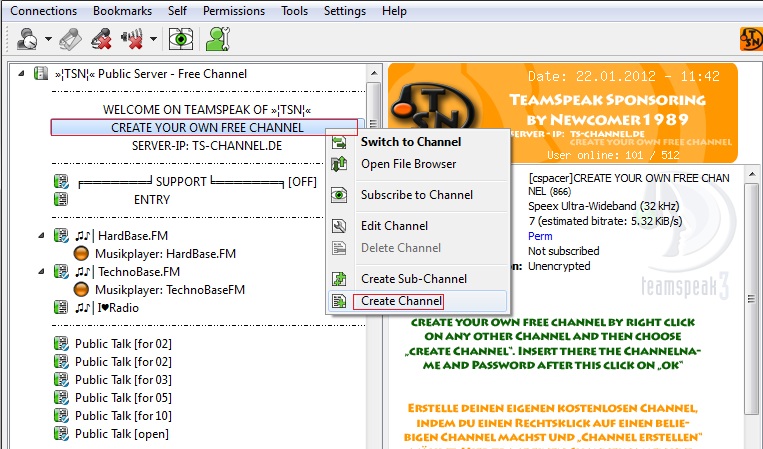This screenshot has height=449, width=763.
Task: Collapse the TechnoBase.FM channel node
Action: tap(41, 272)
